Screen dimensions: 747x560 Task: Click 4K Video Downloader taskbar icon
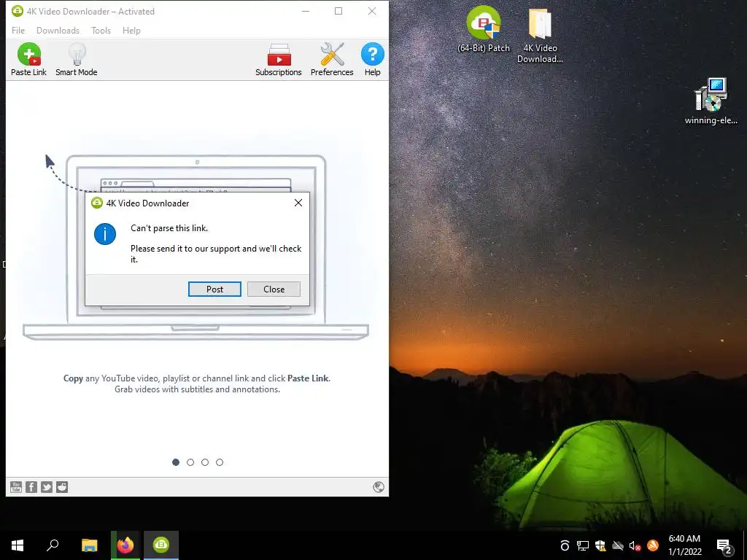pos(161,545)
